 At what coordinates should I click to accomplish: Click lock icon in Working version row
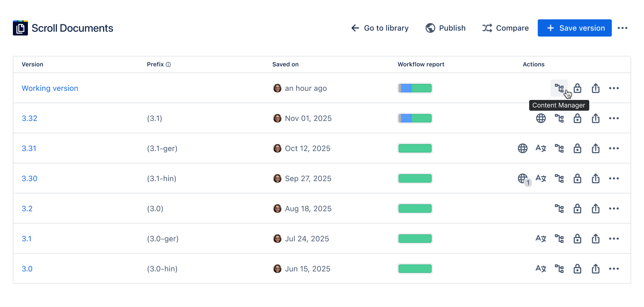577,88
